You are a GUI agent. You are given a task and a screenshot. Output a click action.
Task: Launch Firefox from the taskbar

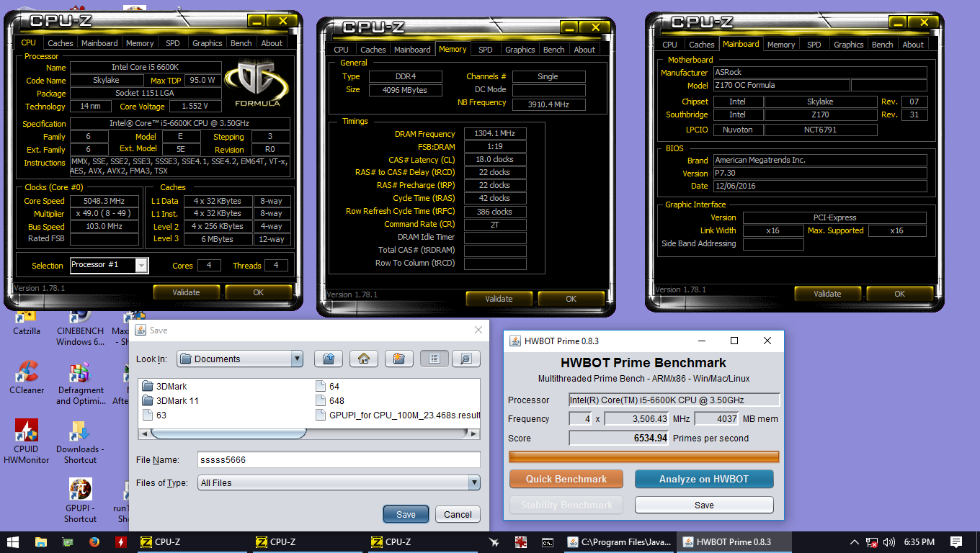pyautogui.click(x=94, y=542)
